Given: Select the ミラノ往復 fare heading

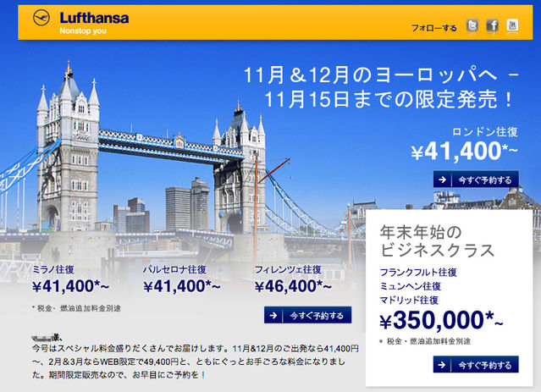Looking at the screenshot, I should point(53,269).
